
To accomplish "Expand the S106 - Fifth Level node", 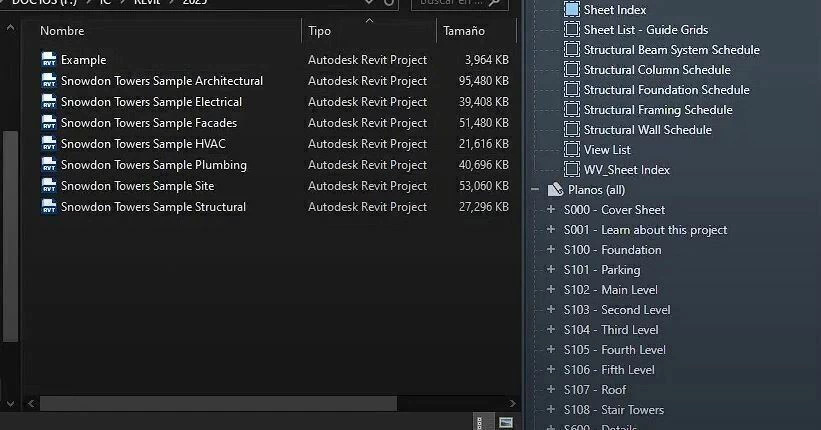I will point(551,369).
